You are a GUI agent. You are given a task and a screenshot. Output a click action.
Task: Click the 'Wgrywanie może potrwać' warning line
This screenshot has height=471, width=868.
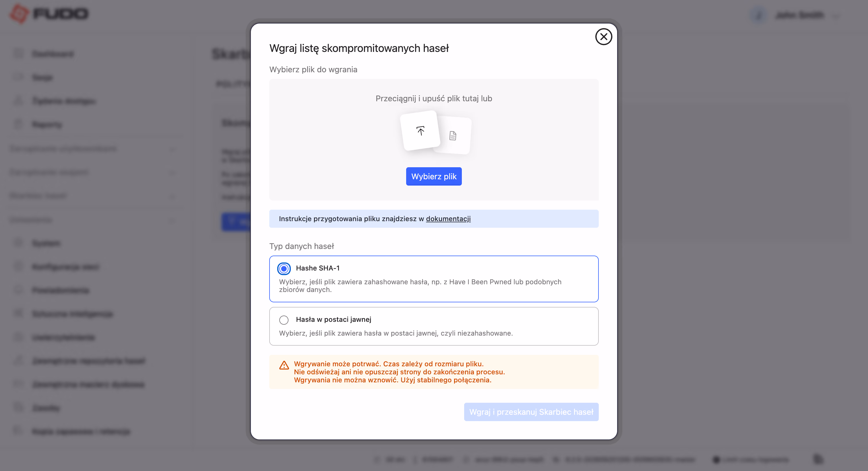[x=389, y=364]
